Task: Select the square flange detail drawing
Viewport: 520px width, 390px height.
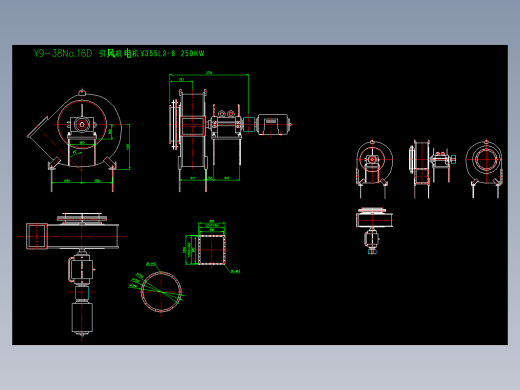Action: [211, 247]
